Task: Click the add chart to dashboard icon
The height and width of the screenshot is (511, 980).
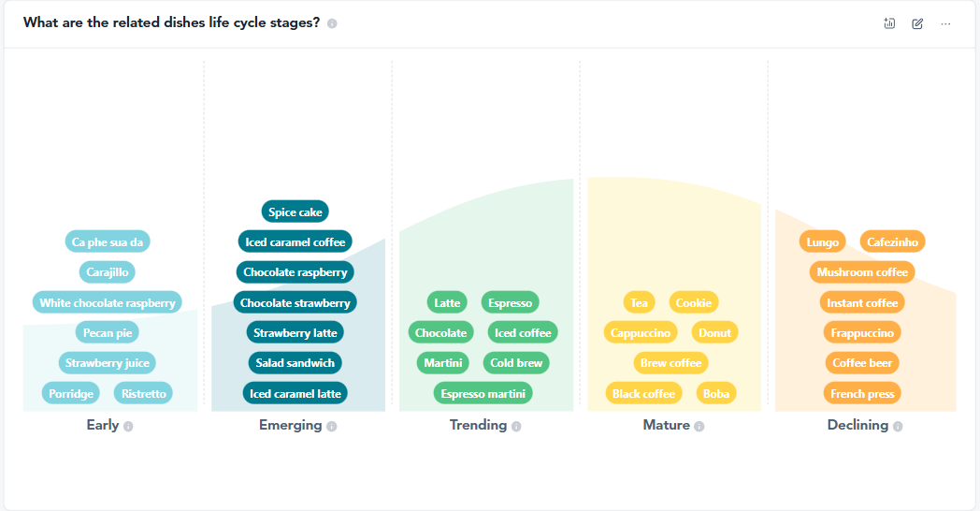Action: (889, 23)
